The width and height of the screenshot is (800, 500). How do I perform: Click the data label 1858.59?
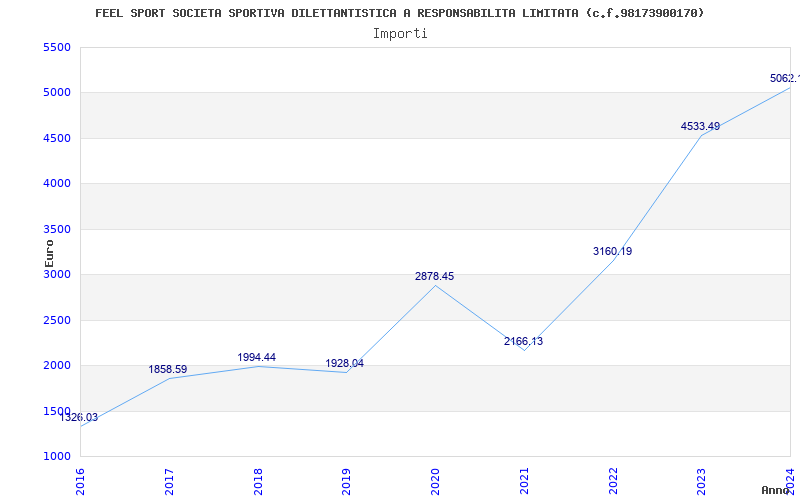pos(168,369)
